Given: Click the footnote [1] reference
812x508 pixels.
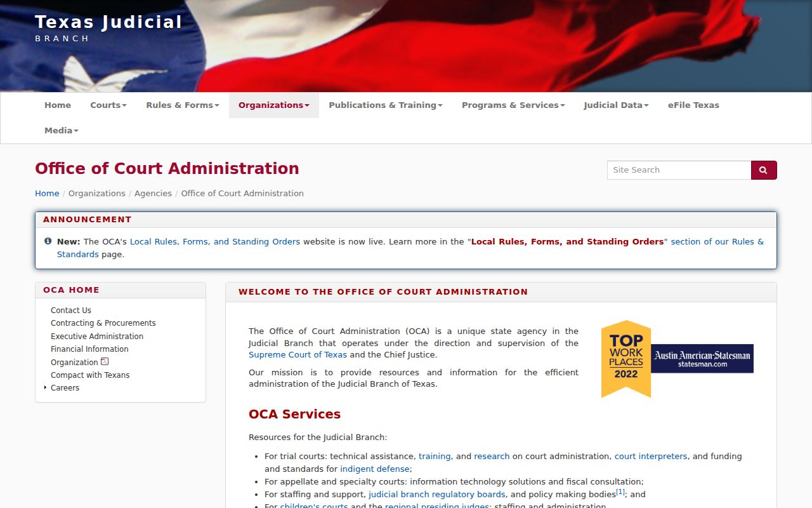Looking at the screenshot, I should 620,492.
